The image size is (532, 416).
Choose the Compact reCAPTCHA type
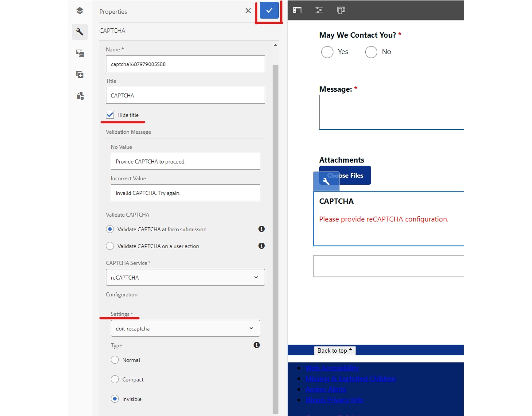115,379
